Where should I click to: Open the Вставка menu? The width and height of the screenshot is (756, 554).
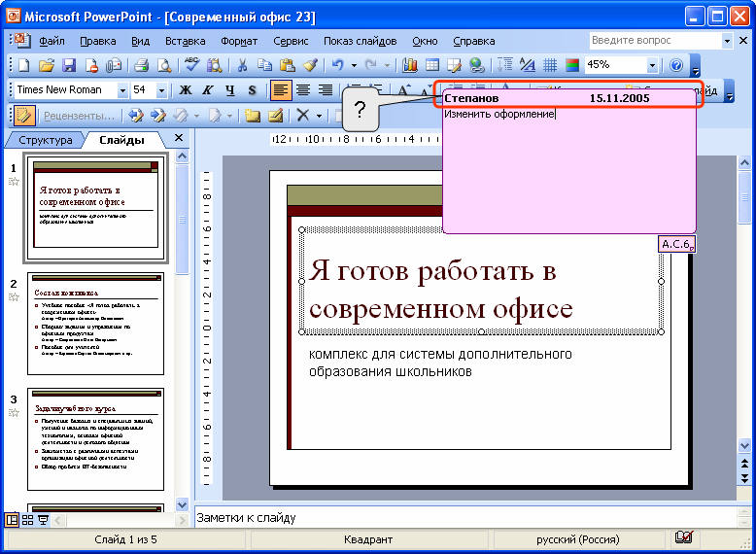186,41
